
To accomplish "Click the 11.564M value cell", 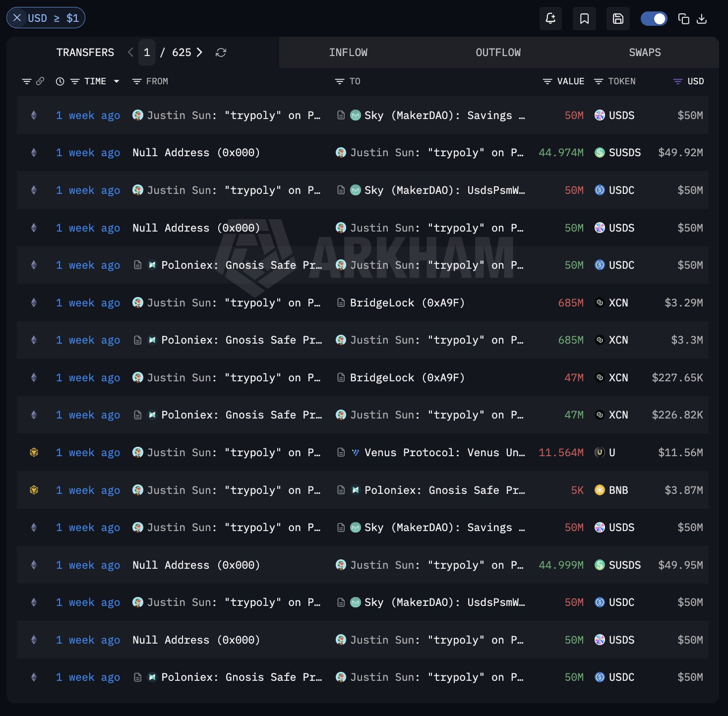I will (x=561, y=453).
